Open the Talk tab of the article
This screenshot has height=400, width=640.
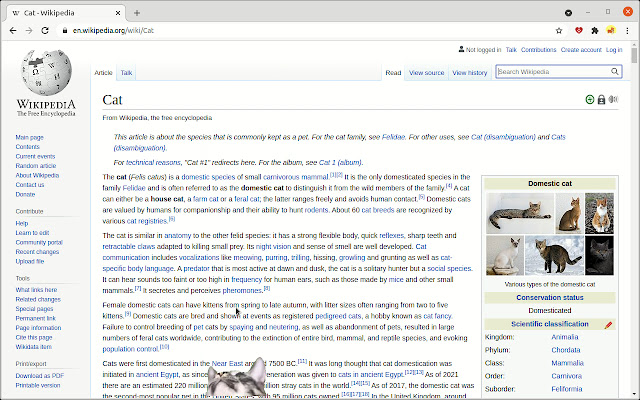click(126, 73)
